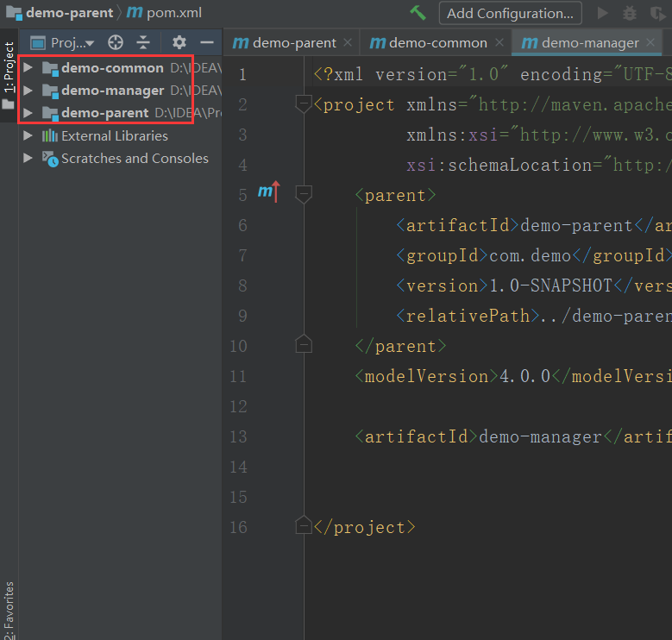Screen dimensions: 672x640
Task: Click fold end marker at line 10
Action: [x=304, y=343]
